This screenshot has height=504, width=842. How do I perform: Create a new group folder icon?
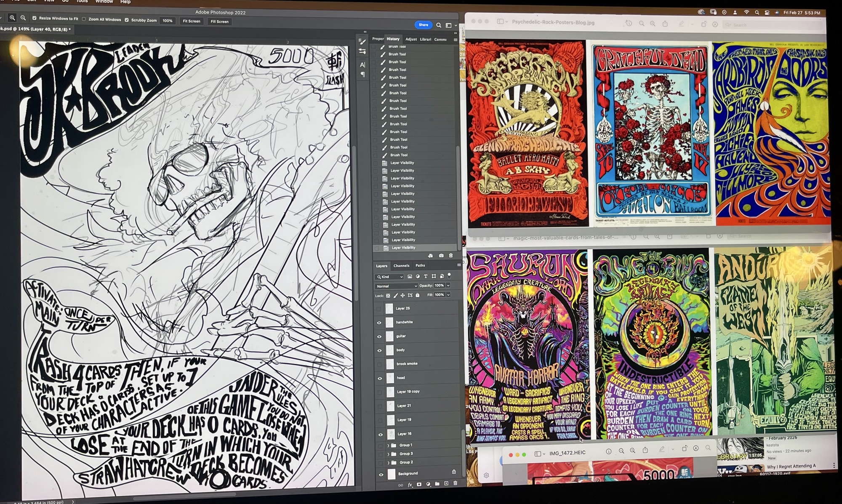[x=437, y=484]
